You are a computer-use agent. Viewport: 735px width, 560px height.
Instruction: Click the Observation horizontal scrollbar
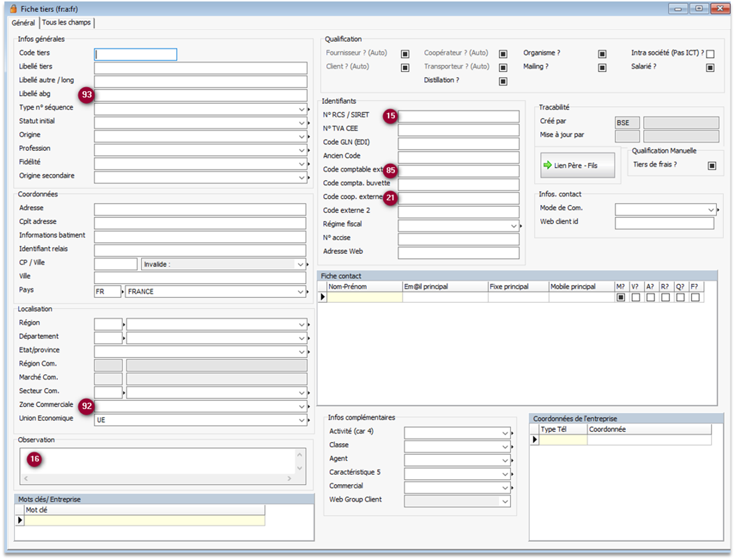click(157, 478)
